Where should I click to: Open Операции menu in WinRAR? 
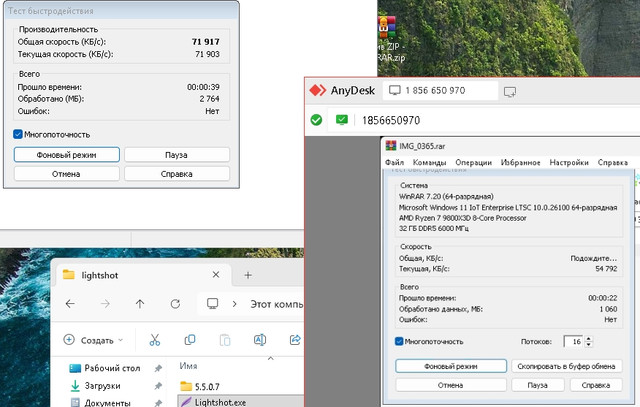point(473,162)
